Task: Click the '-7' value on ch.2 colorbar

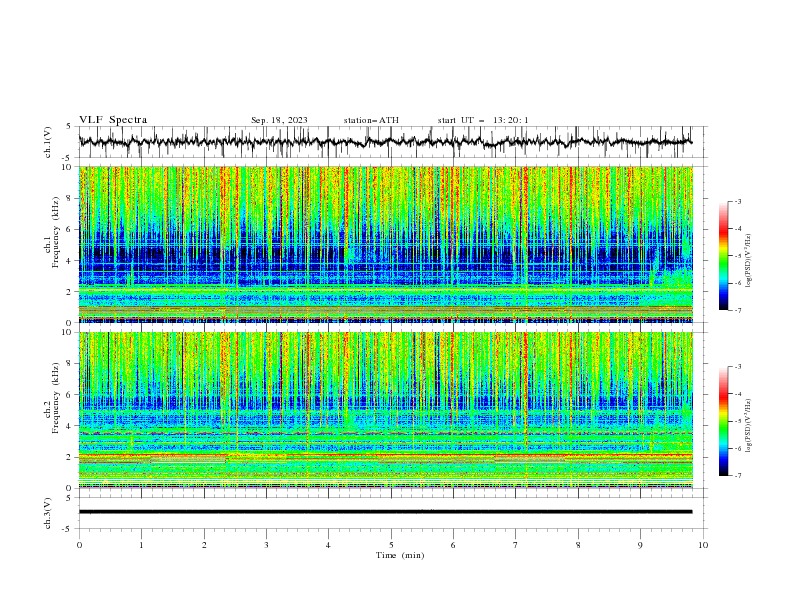Action: click(x=737, y=476)
